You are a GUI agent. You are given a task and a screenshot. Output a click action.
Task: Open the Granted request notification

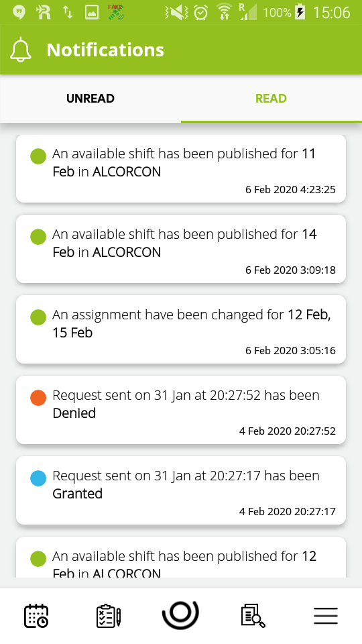[x=181, y=490]
